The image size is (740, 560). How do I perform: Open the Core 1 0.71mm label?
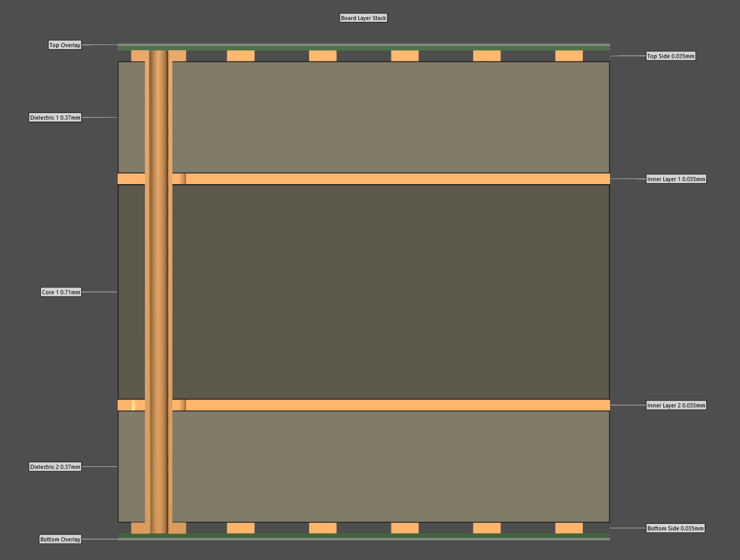click(61, 292)
